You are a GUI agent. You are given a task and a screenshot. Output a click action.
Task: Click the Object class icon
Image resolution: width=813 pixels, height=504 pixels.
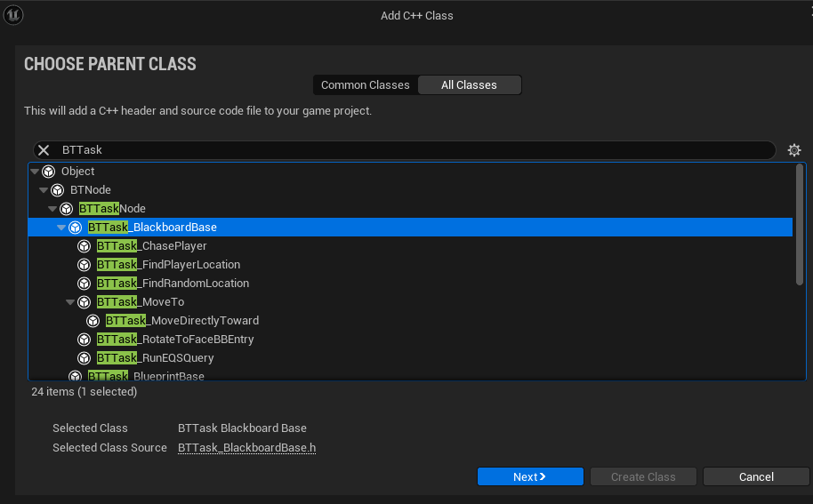click(49, 172)
